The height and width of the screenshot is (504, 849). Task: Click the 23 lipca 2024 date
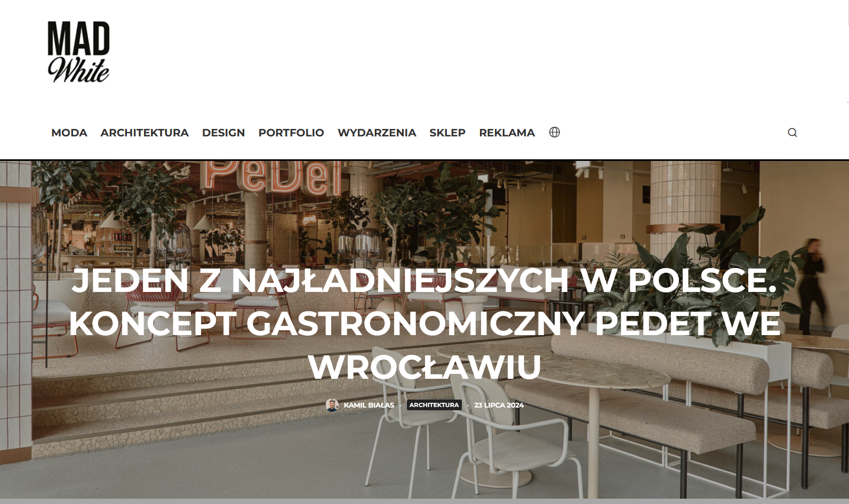[499, 405]
